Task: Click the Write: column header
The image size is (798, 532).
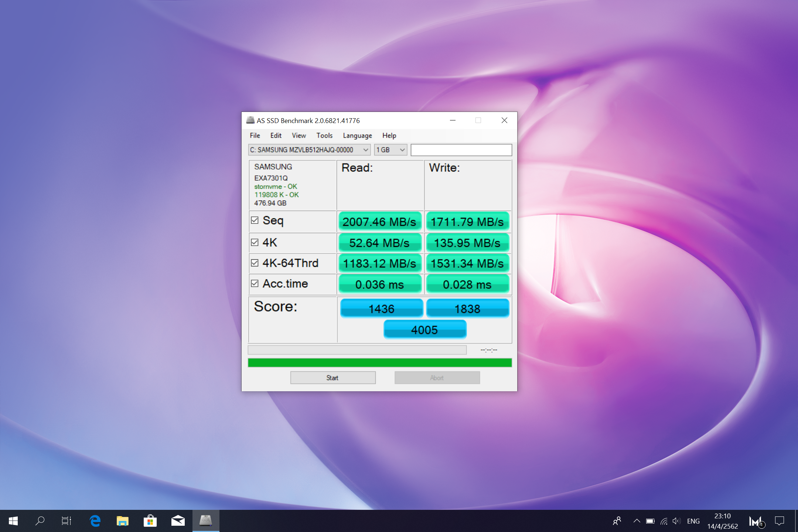Action: click(444, 168)
